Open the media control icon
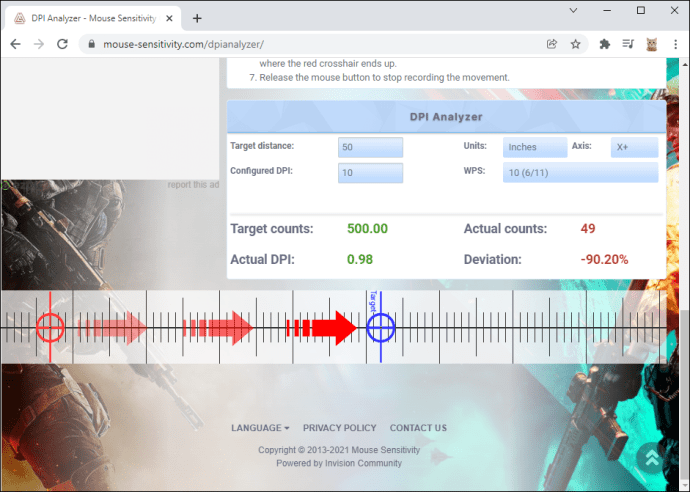The width and height of the screenshot is (690, 492). [x=628, y=44]
